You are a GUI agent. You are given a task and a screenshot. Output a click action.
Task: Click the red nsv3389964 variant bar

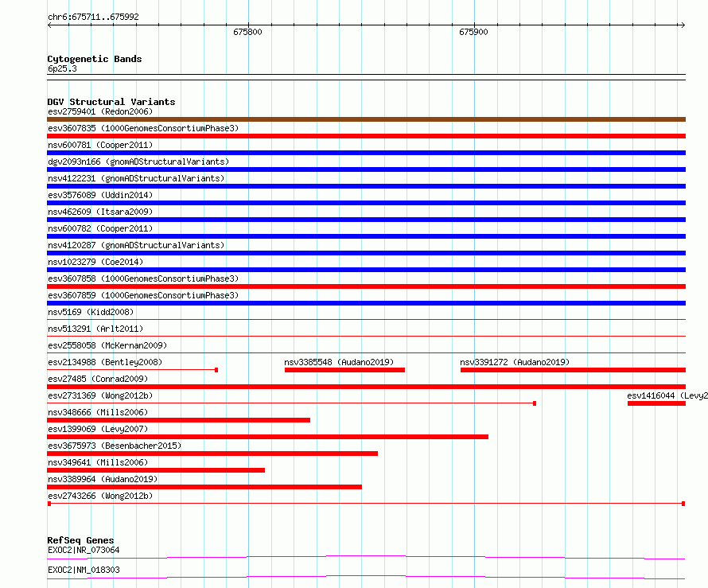click(x=204, y=487)
